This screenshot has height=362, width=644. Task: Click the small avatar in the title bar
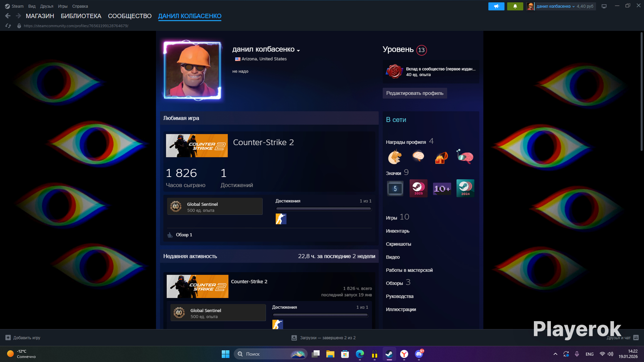[x=530, y=6]
